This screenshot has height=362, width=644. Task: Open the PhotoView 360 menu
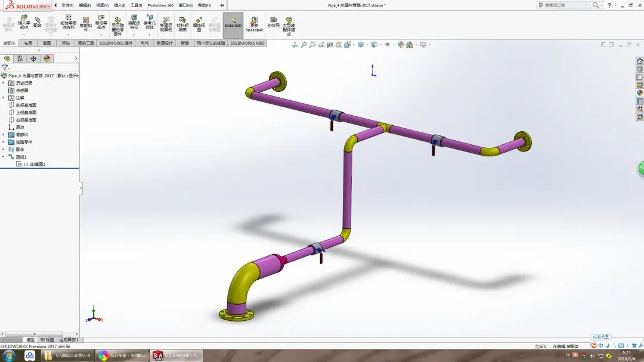[160, 5]
